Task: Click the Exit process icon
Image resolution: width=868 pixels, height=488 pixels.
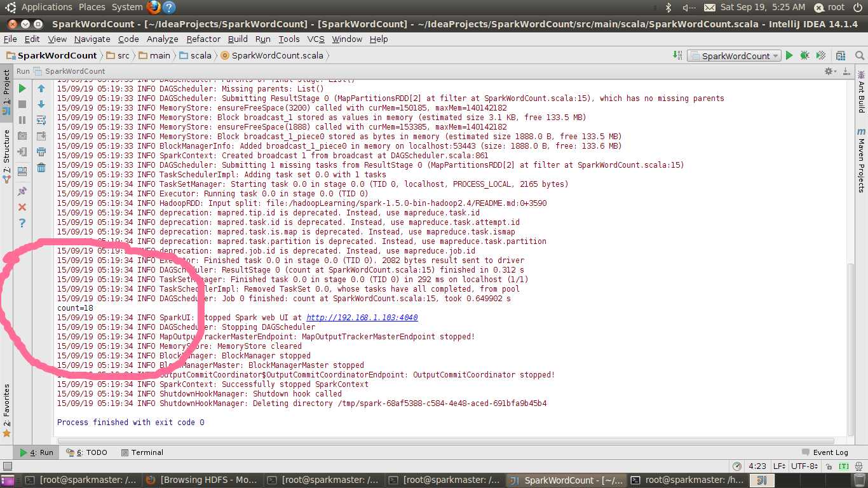Action: pyautogui.click(x=22, y=152)
